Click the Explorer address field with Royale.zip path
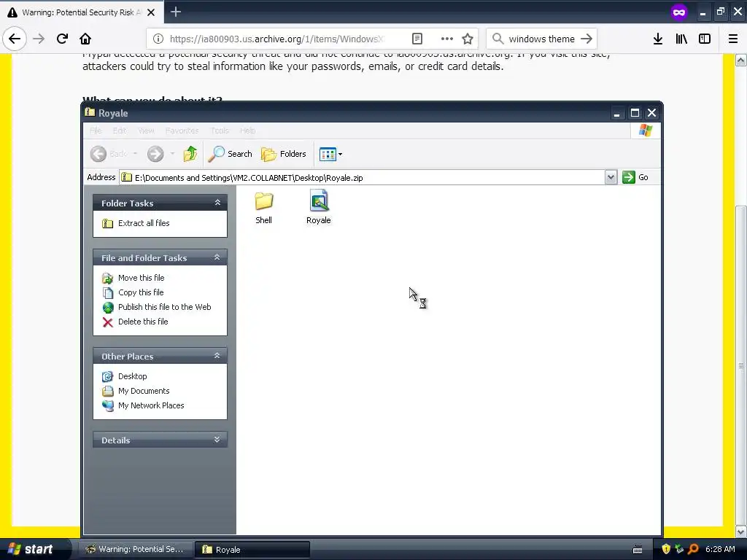The height and width of the screenshot is (560, 747). [x=362, y=178]
